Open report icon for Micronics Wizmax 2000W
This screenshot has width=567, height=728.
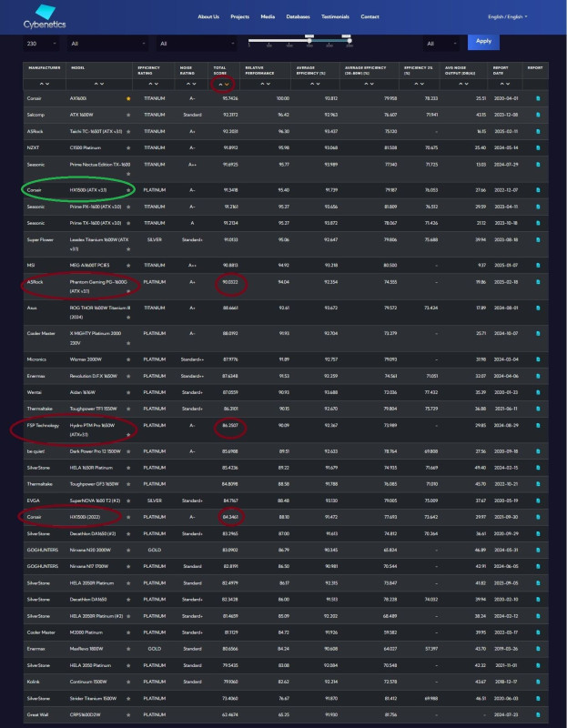[x=538, y=359]
